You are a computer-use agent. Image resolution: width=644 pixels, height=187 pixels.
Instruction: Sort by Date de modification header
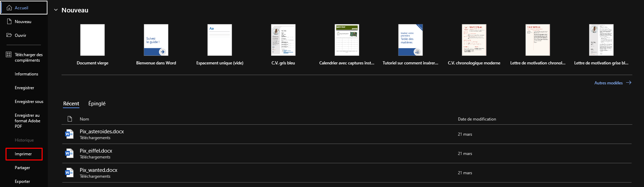click(x=477, y=119)
